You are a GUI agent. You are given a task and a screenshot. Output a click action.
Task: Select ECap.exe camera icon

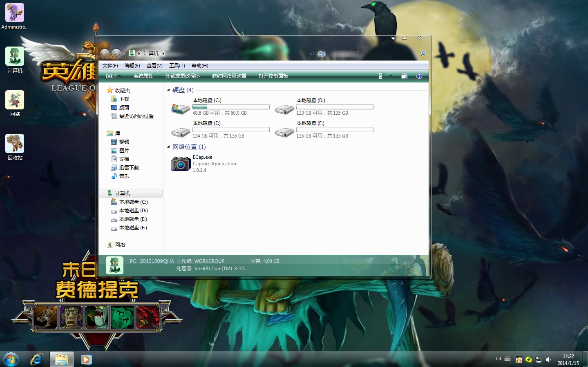point(181,164)
